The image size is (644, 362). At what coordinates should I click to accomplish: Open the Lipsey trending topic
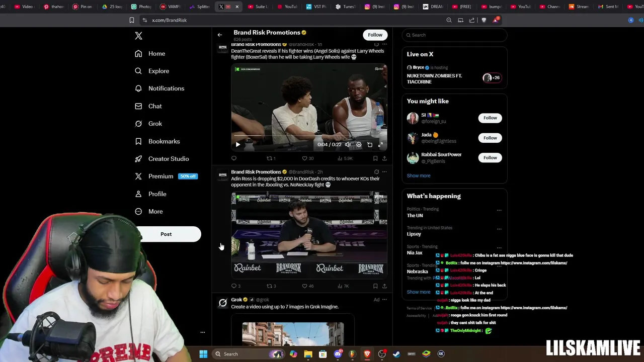tap(414, 234)
